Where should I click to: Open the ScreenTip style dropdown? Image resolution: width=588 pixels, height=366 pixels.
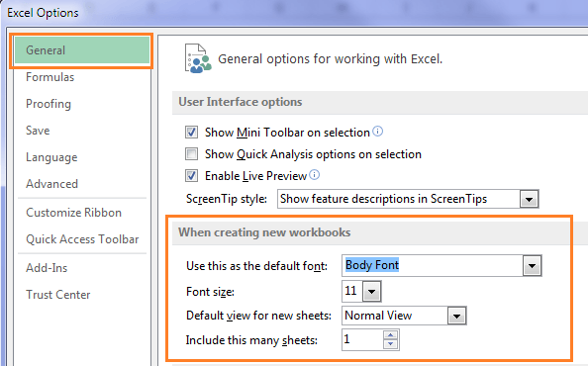[529, 199]
